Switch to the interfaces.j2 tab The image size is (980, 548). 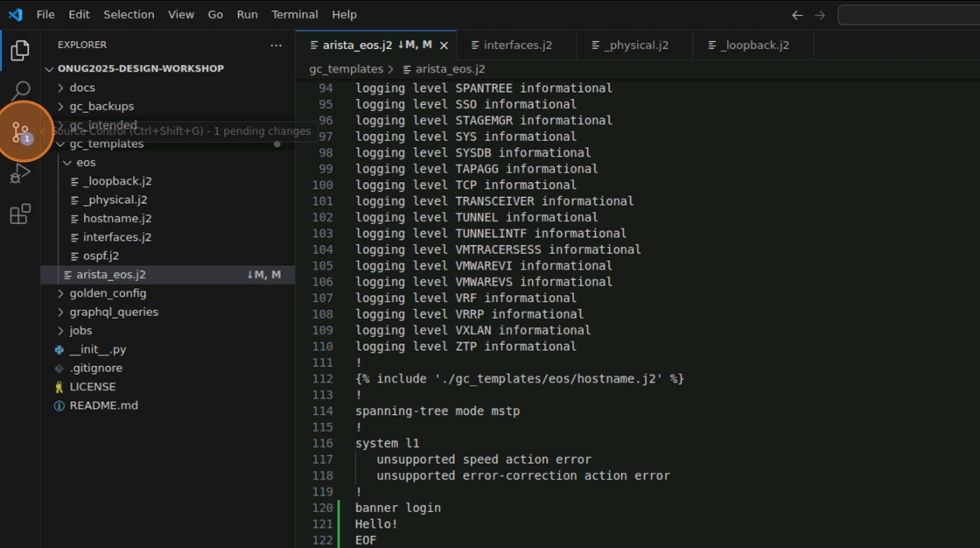click(x=517, y=46)
